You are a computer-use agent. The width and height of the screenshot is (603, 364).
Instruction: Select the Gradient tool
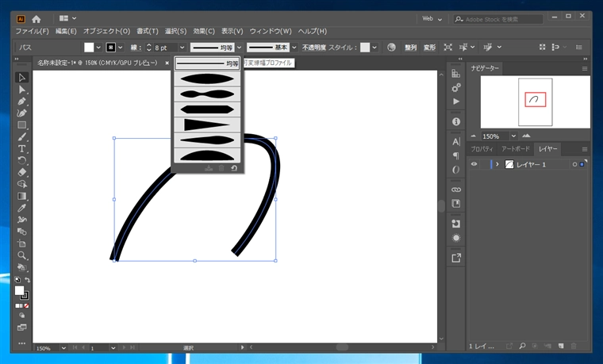pos(21,196)
